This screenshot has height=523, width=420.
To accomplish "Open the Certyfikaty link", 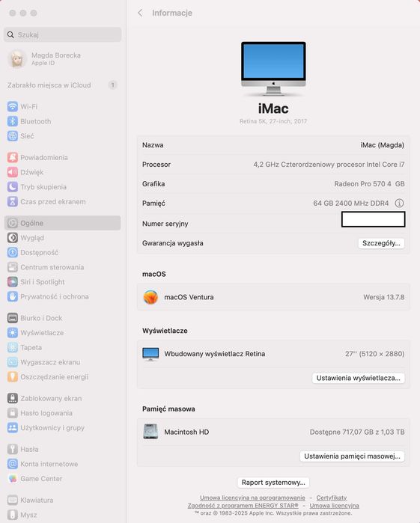I will click(332, 498).
